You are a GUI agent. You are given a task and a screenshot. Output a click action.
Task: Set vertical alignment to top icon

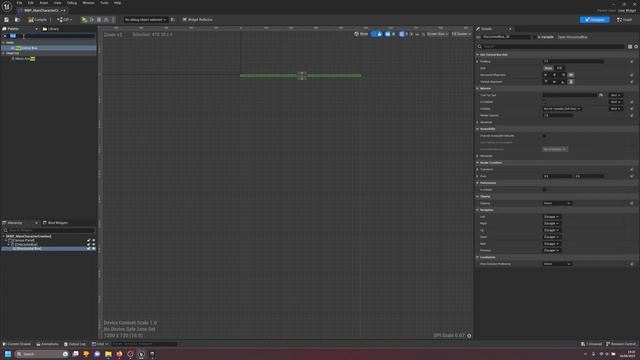pyautogui.click(x=546, y=82)
